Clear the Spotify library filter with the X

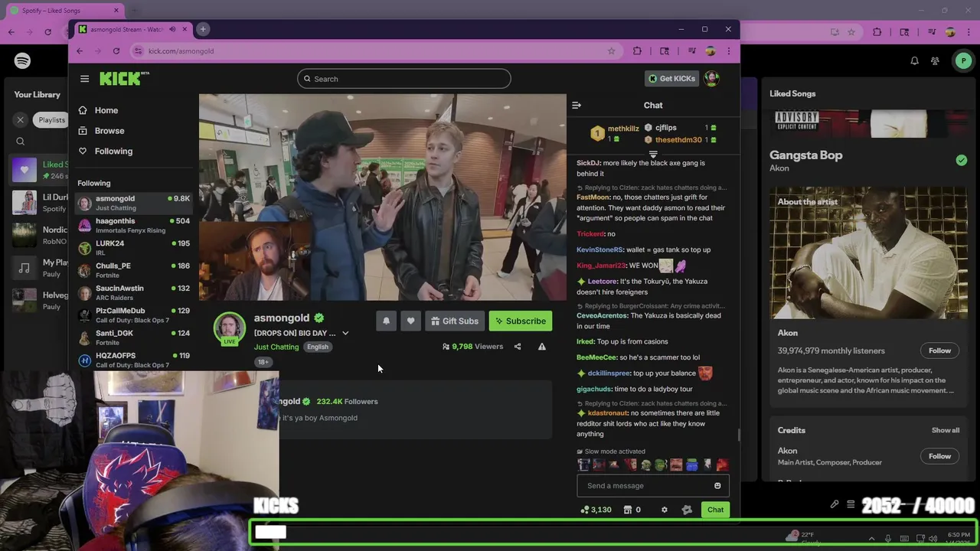[x=21, y=120]
